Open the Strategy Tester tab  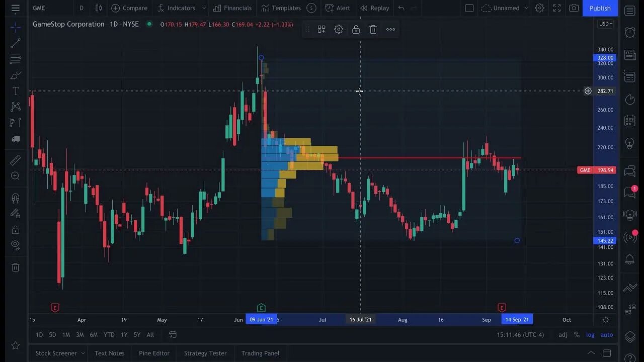(x=205, y=353)
